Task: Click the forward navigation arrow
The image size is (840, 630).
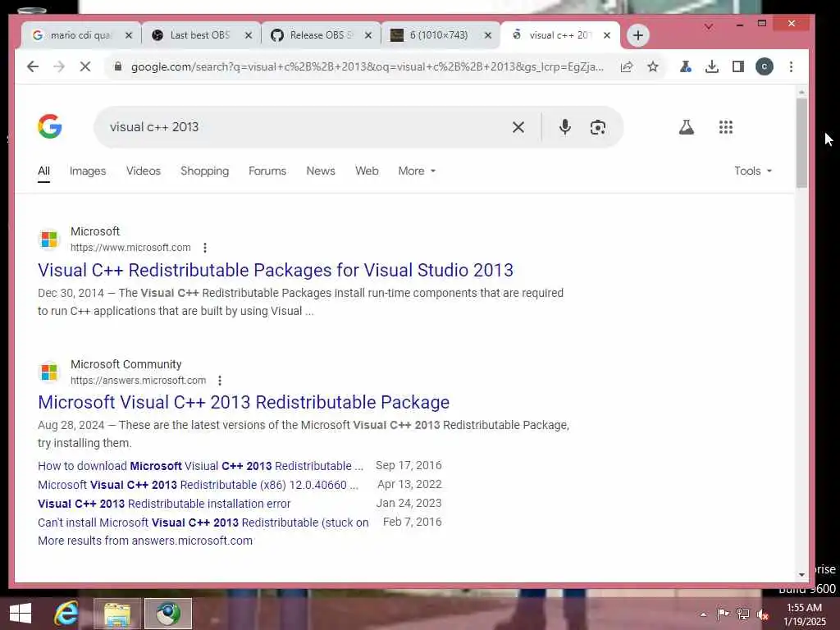Action: click(x=59, y=66)
